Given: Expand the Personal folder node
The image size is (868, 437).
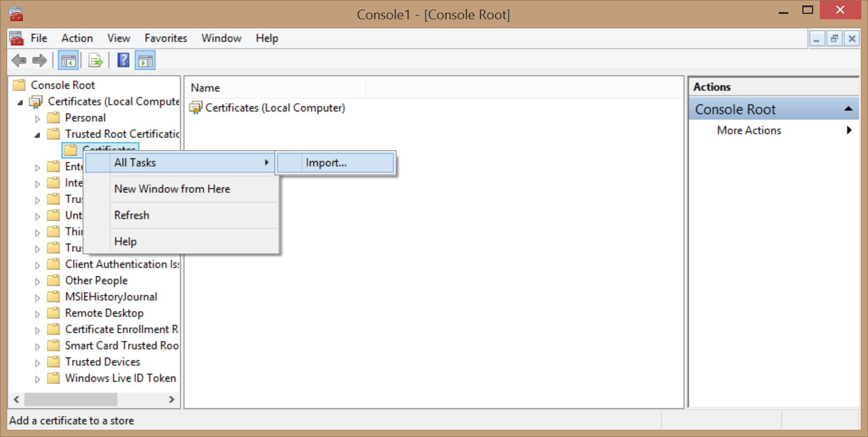Looking at the screenshot, I should (x=37, y=118).
